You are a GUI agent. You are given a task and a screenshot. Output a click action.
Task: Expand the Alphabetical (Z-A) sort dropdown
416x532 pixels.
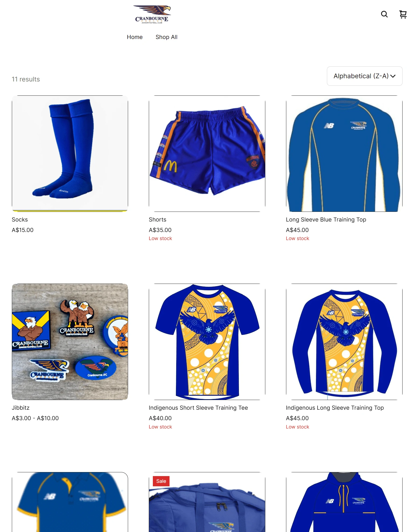click(x=365, y=76)
